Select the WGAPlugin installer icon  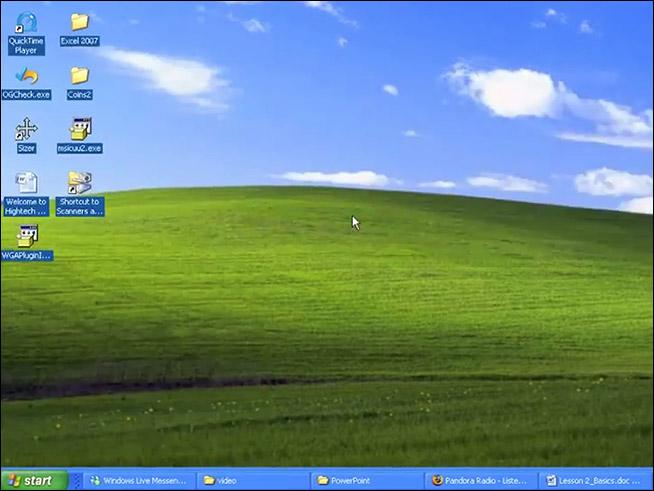click(x=27, y=236)
